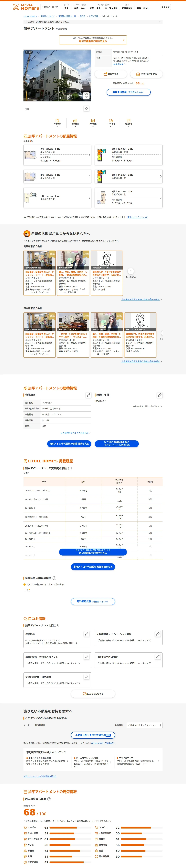Expand the ad notice bar chevron
The height and width of the screenshot is (868, 186).
[160, 22]
